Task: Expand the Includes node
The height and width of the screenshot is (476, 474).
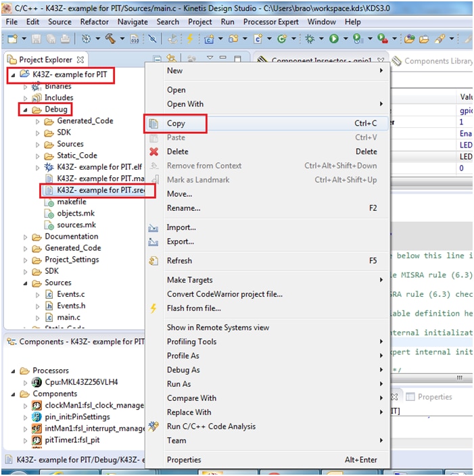Action: pos(25,98)
